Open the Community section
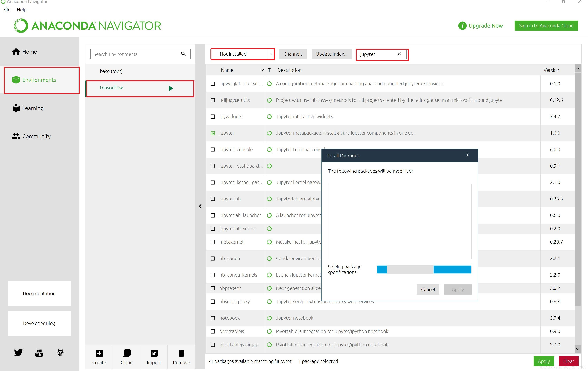Image resolution: width=588 pixels, height=371 pixels. pos(31,136)
